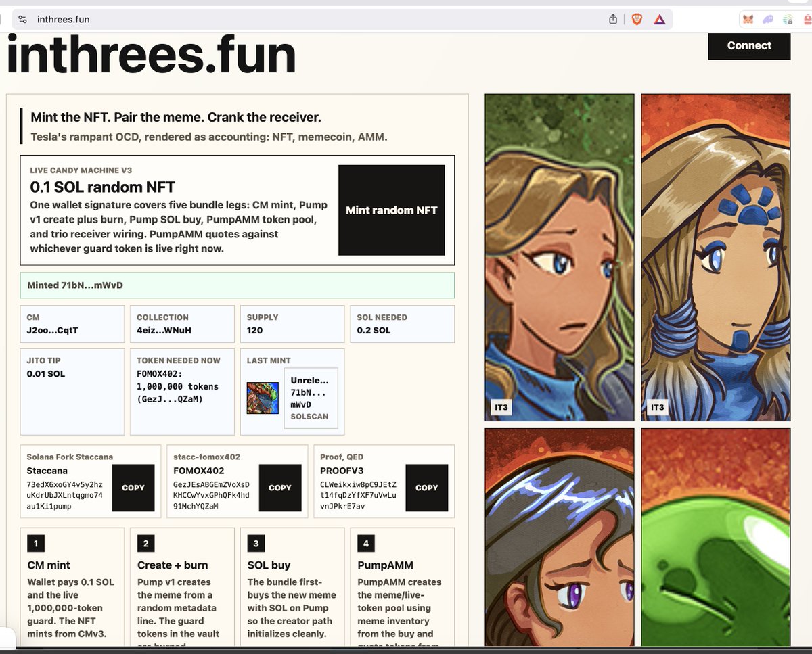Connect wallet with the Connect button
This screenshot has height=654, width=812.
click(x=749, y=45)
